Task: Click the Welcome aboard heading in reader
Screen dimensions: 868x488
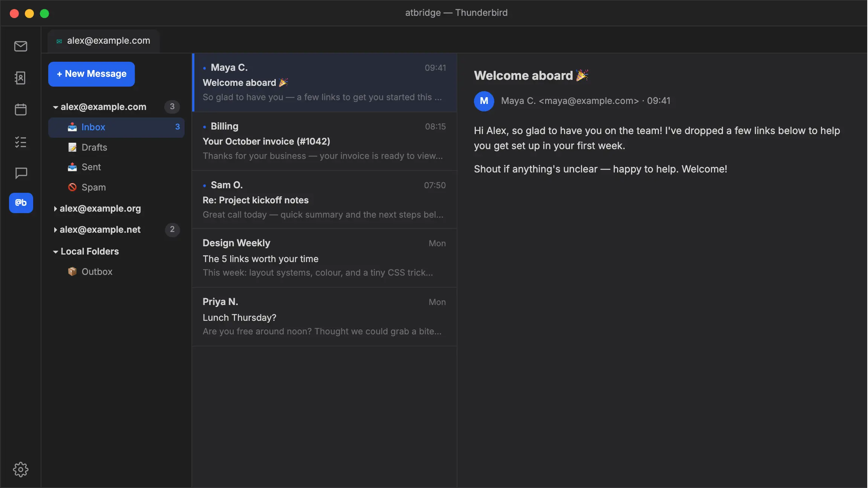Action: [531, 76]
